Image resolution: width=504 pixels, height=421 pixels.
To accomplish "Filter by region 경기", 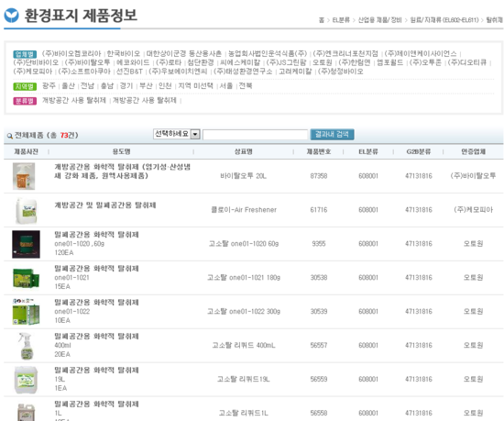I will pyautogui.click(x=126, y=86).
